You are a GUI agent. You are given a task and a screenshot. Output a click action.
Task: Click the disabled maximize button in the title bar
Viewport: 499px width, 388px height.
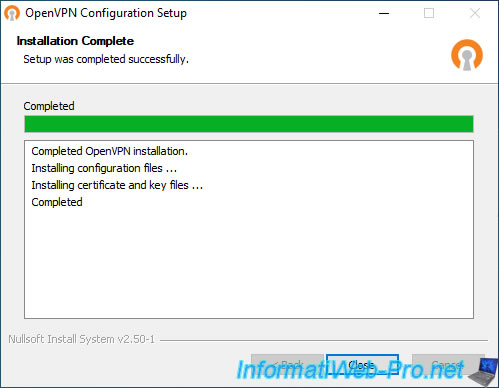[x=429, y=13]
